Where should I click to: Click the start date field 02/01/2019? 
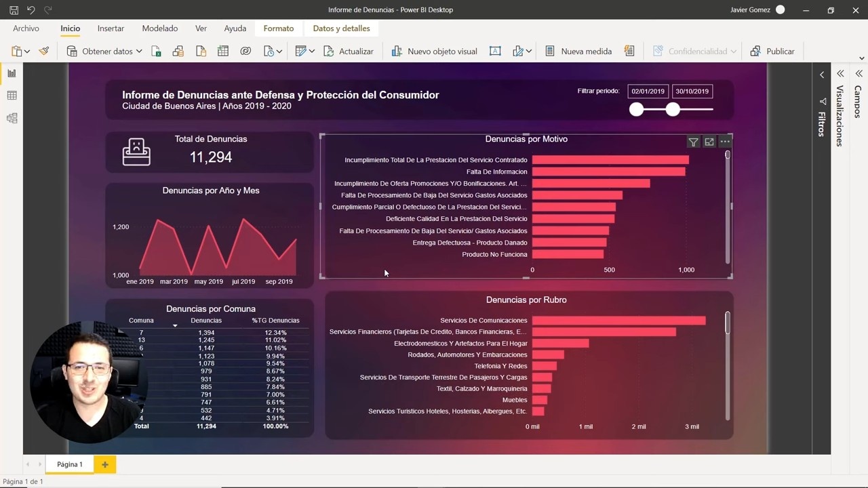648,91
